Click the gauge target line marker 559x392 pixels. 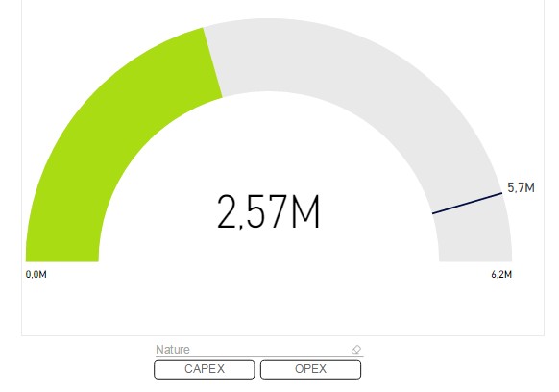click(x=468, y=204)
